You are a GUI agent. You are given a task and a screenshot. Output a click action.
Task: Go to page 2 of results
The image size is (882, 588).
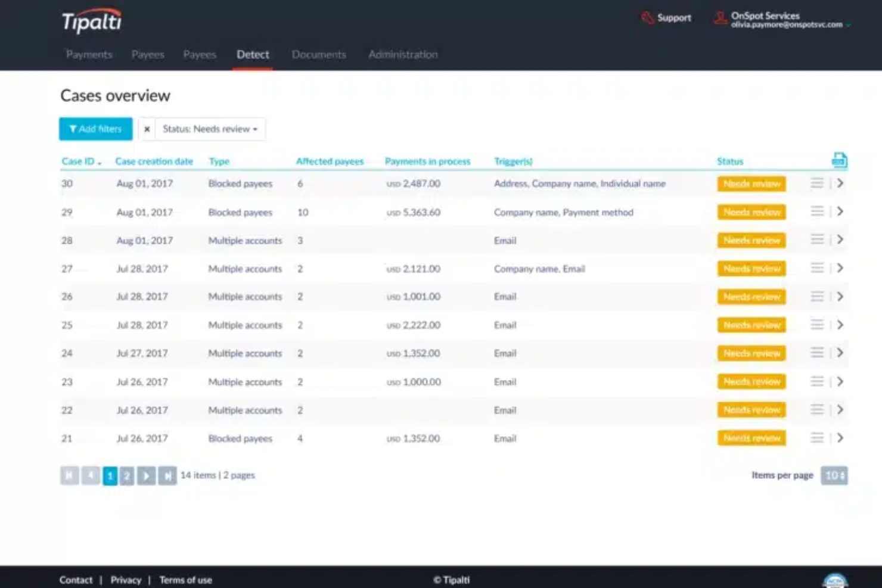point(127,475)
